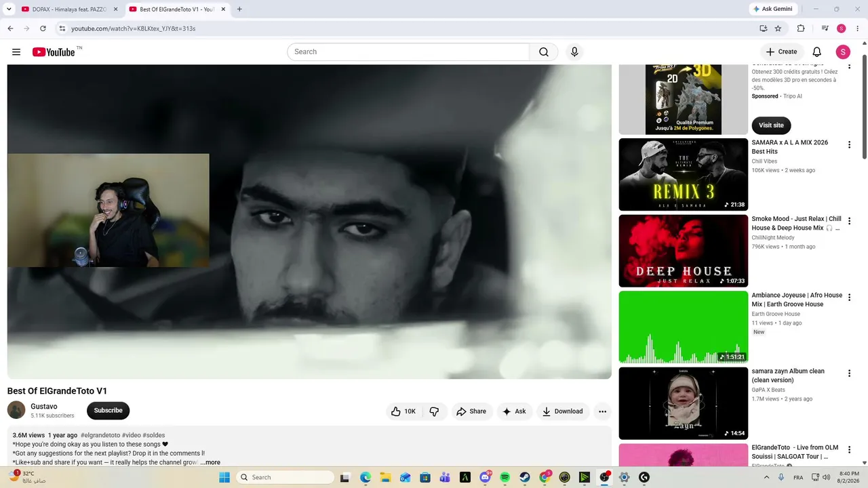The width and height of the screenshot is (868, 488).
Task: Open Windows Start menu
Action: [x=224, y=478]
